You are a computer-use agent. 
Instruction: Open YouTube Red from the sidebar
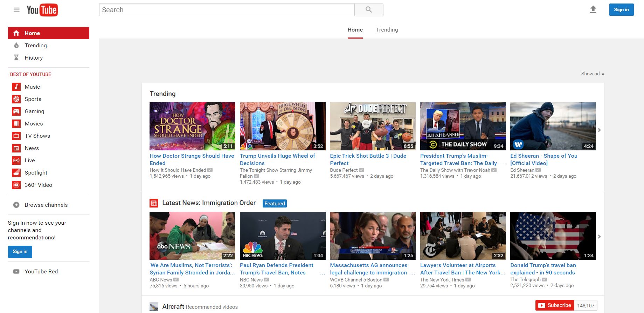point(41,272)
